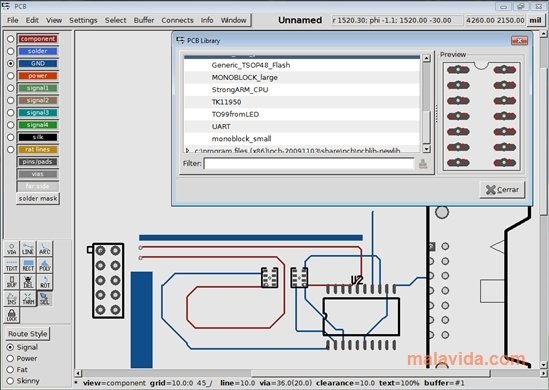Select the ROT rotate tool

click(44, 282)
